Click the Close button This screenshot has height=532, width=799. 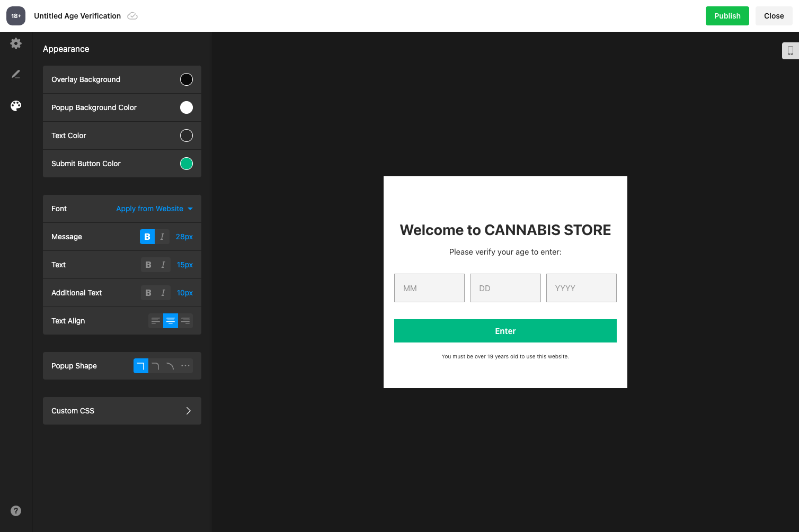click(774, 16)
